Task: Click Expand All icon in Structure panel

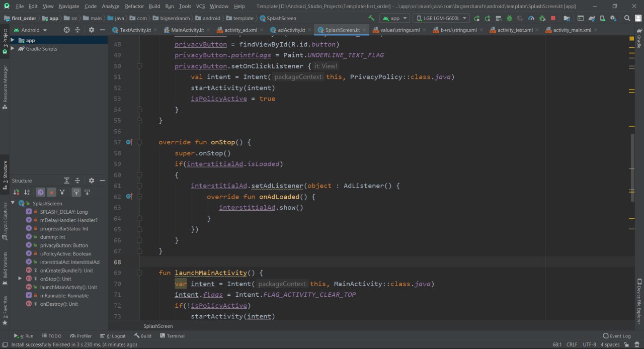Action: coord(66,181)
